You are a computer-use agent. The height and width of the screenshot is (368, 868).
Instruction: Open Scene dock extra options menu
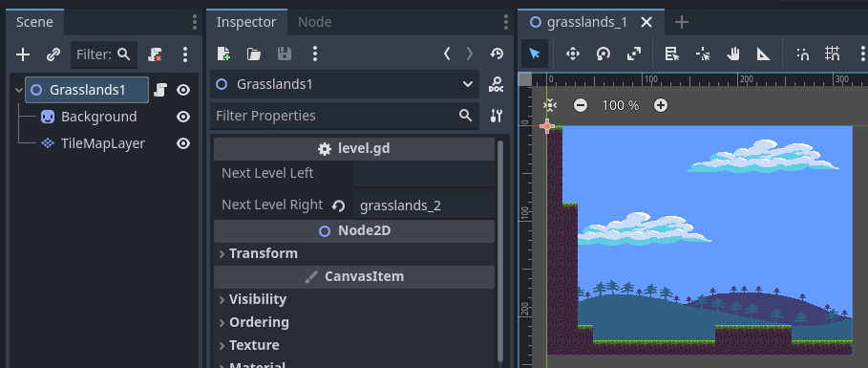(185, 54)
